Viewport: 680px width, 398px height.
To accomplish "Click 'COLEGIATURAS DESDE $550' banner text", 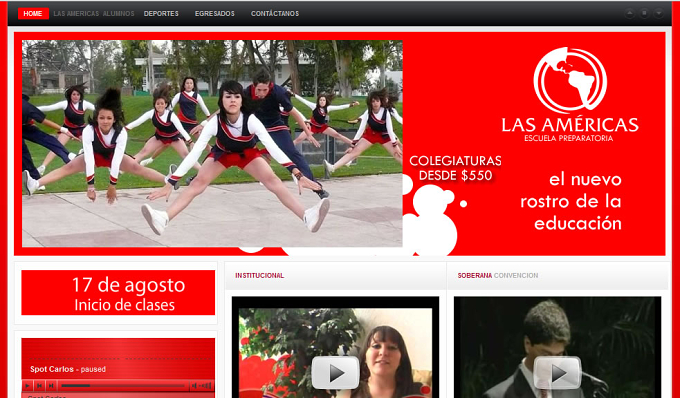I will point(455,168).
